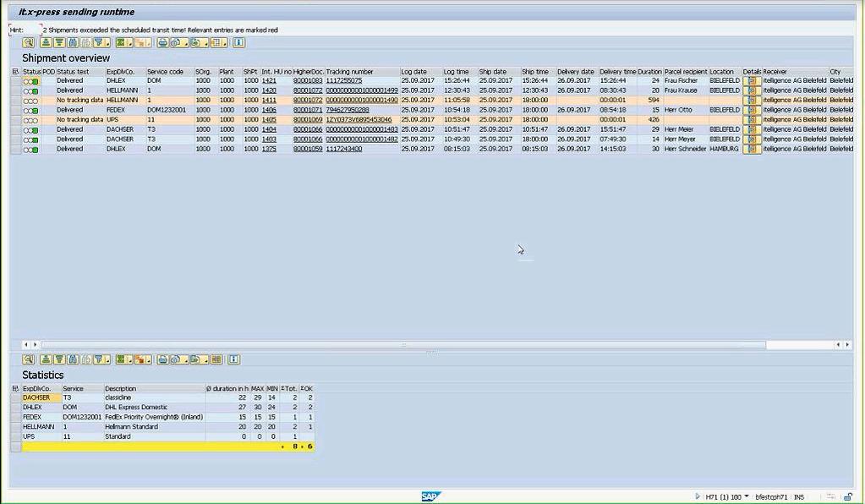The height and width of the screenshot is (504, 865).
Task: Click Layout grid icon in Statistics toolbar
Action: click(216, 359)
